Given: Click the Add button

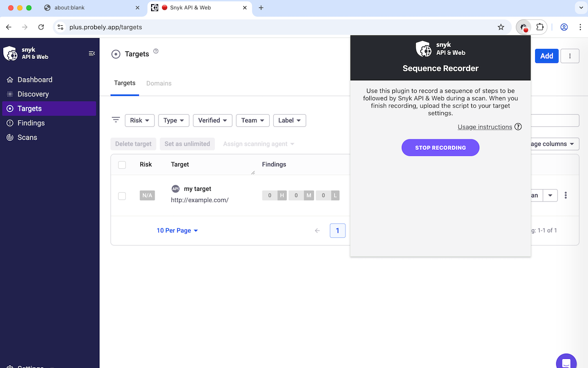Looking at the screenshot, I should 547,56.
